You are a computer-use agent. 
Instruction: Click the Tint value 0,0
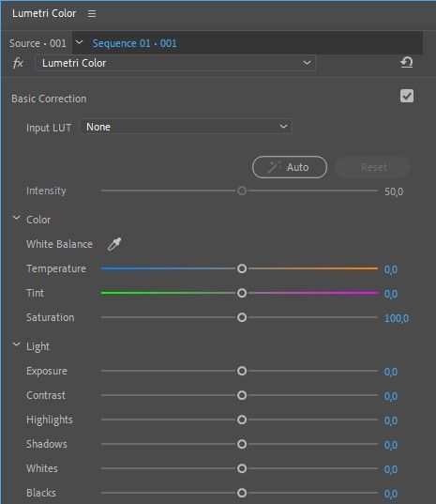391,294
